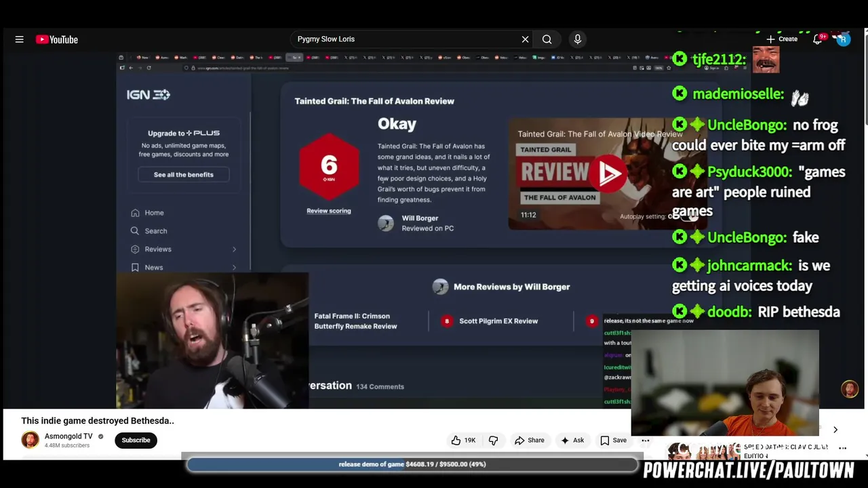
Task: Clear the search box text
Action: pos(525,39)
